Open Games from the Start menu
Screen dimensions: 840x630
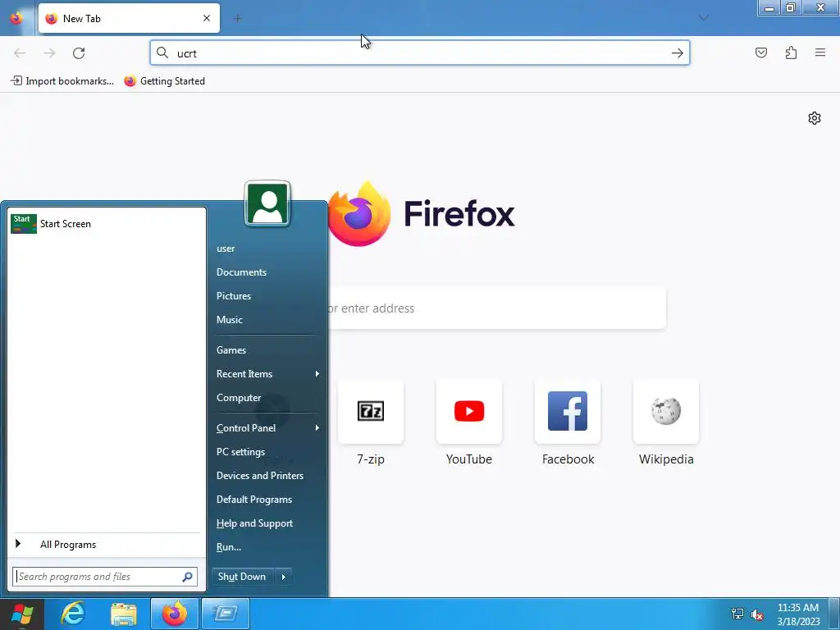tap(231, 349)
